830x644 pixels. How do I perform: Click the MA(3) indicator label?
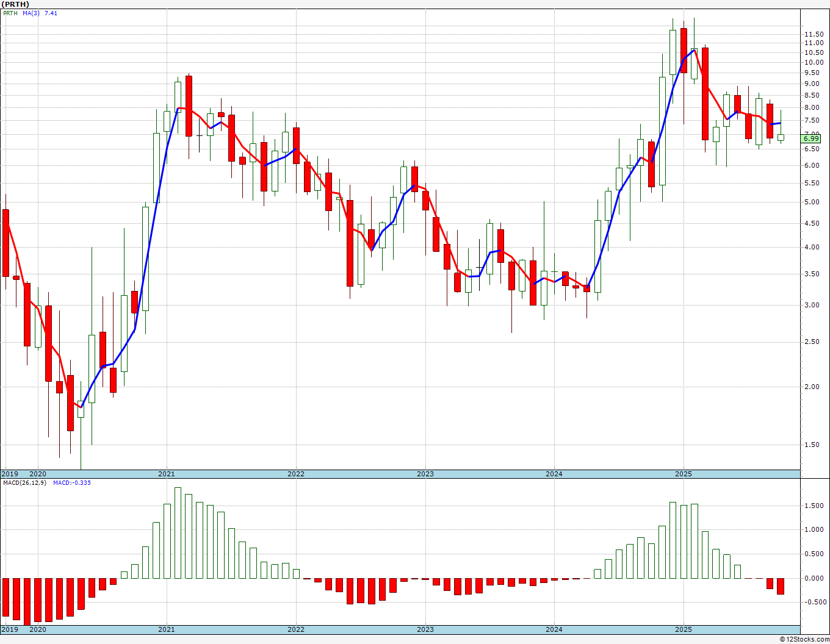pos(31,13)
